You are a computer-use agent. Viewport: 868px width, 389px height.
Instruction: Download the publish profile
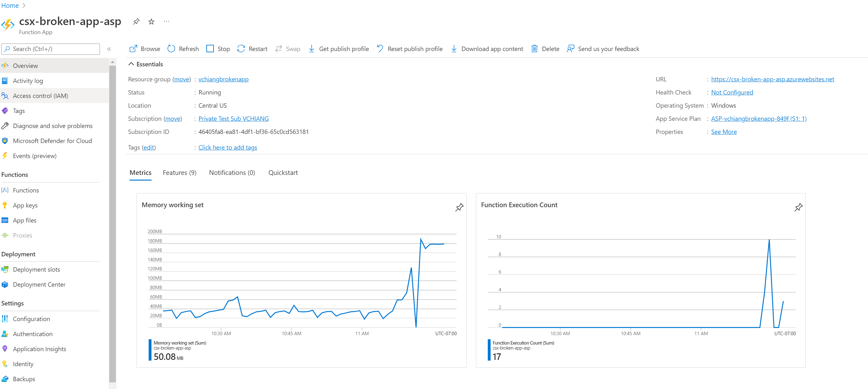coord(338,49)
